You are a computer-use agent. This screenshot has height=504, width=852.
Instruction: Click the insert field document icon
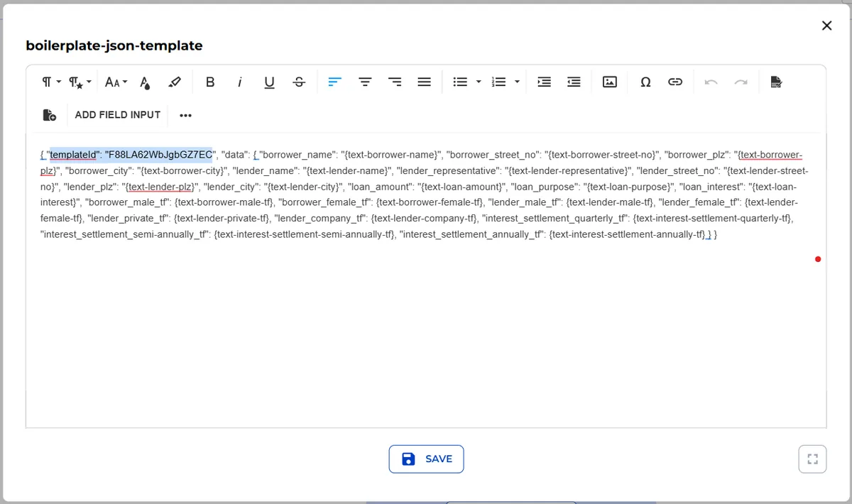(49, 114)
